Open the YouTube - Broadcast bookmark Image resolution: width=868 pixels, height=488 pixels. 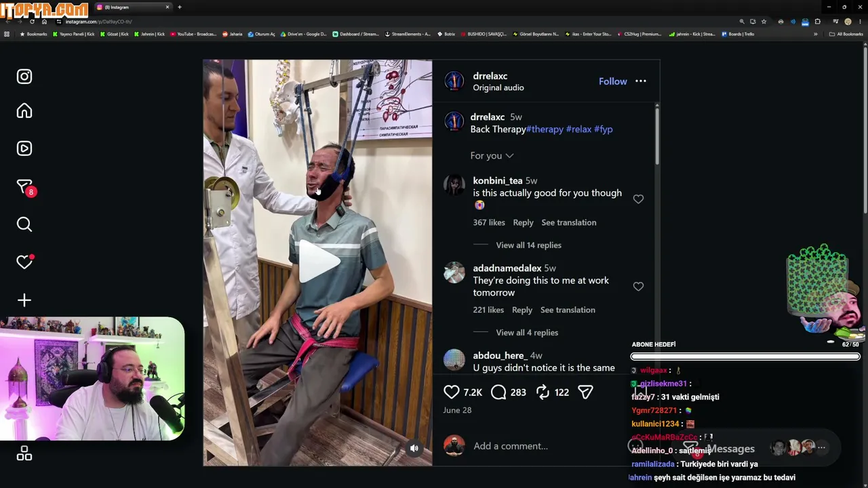pyautogui.click(x=193, y=34)
